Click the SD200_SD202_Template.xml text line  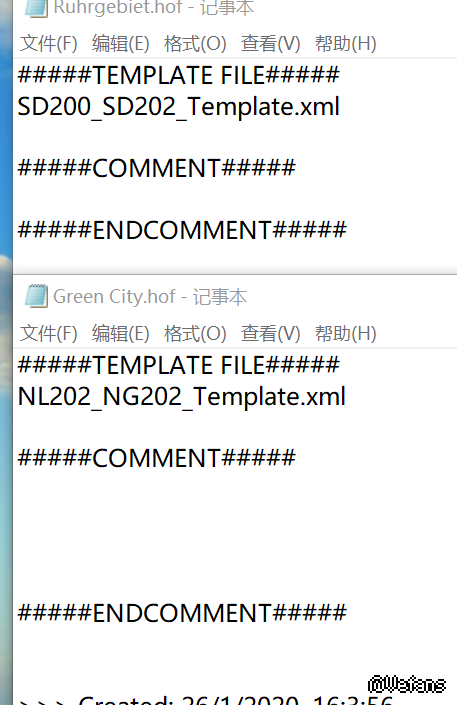[179, 107]
